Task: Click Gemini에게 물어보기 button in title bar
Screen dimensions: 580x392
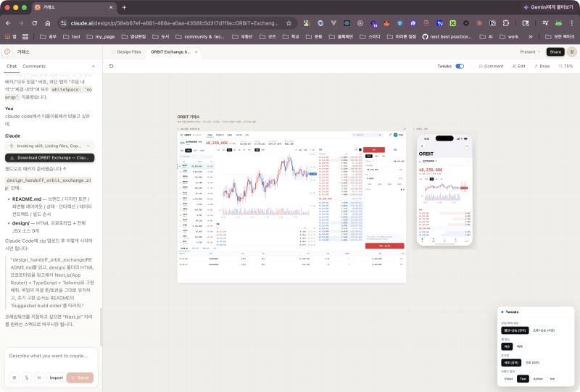Action: tap(548, 7)
